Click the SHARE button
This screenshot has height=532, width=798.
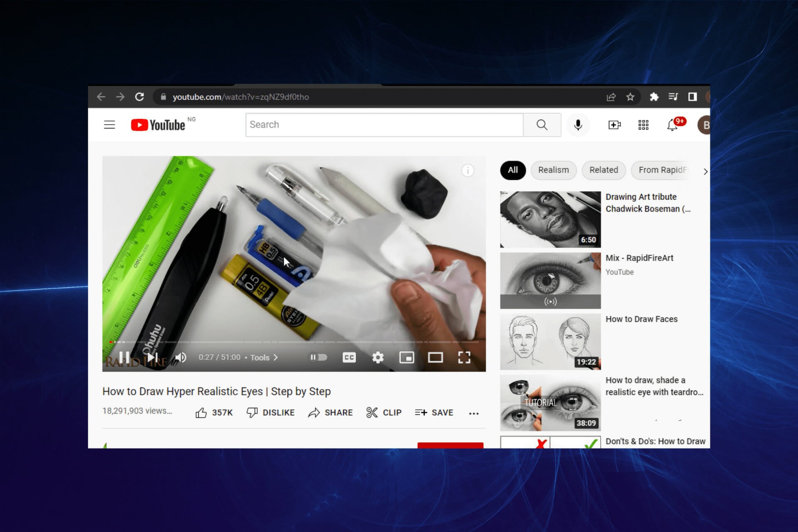330,413
